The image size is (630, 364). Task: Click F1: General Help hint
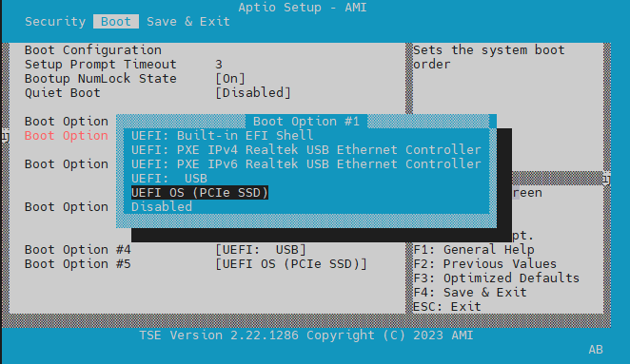tap(474, 250)
